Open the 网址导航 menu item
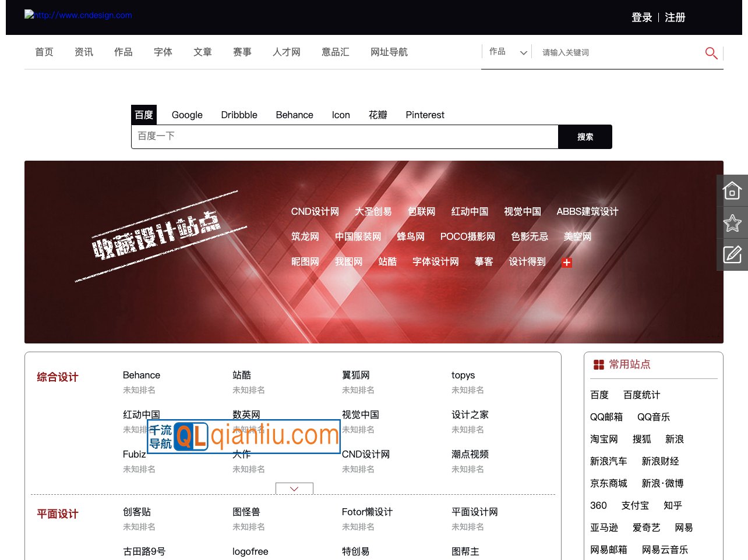The width and height of the screenshot is (748, 560). coord(389,52)
